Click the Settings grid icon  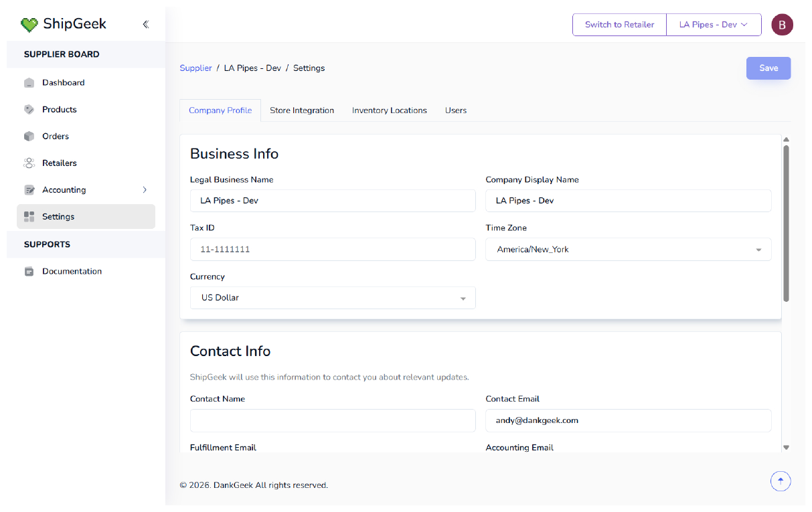point(29,217)
